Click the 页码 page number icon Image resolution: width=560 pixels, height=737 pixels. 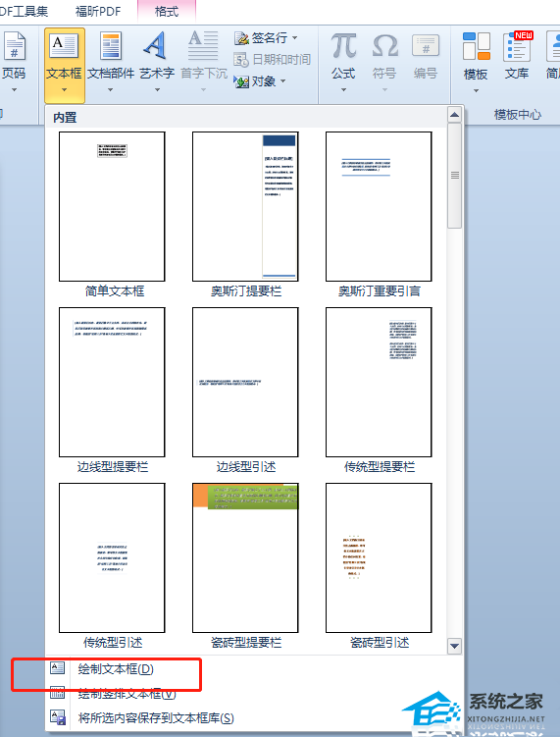click(x=14, y=47)
